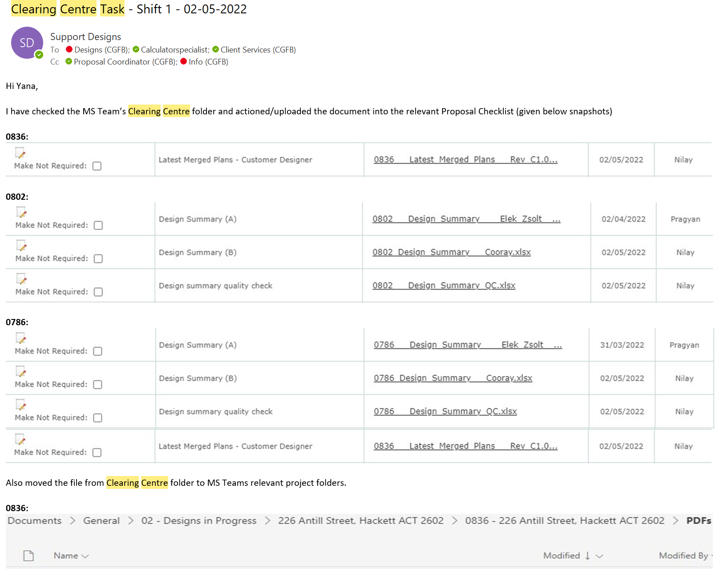Image resolution: width=728 pixels, height=569 pixels.
Task: Click the green presence icon beside Calculatorspecialist
Action: (x=136, y=49)
